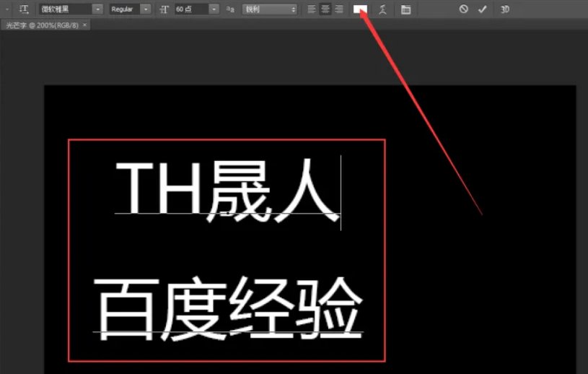Close the 光芒字 document tab
This screenshot has height=374, width=588.
tap(84, 25)
